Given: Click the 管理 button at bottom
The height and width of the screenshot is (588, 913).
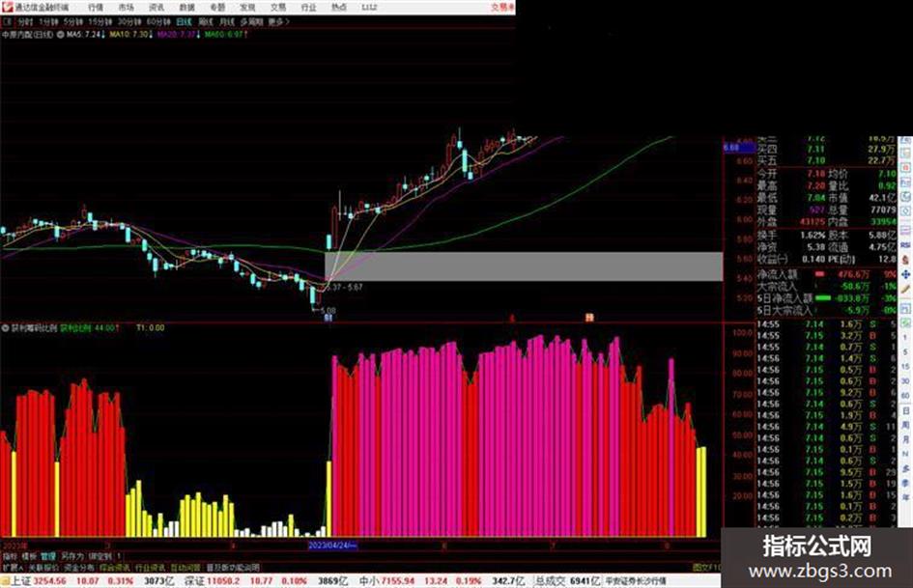Looking at the screenshot, I should point(48,556).
